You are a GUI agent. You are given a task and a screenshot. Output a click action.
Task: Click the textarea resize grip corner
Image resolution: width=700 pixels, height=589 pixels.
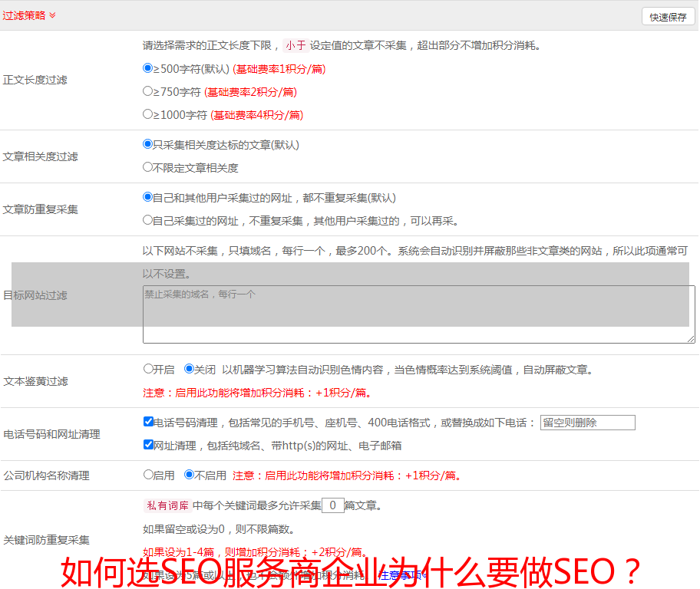(691, 339)
